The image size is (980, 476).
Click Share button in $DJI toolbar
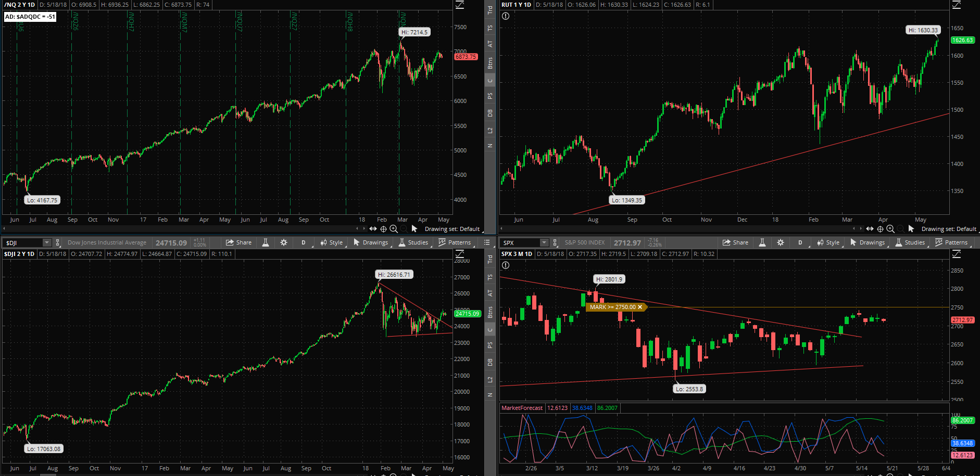coord(238,242)
